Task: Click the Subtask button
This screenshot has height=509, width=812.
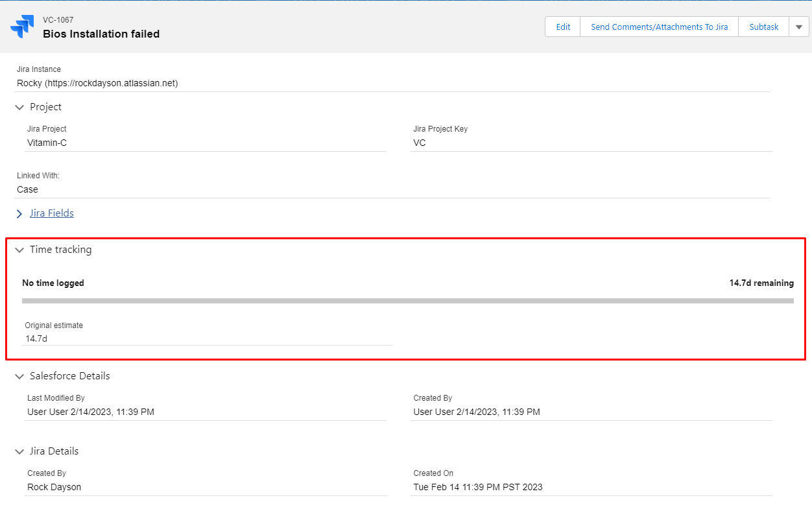Action: (763, 27)
